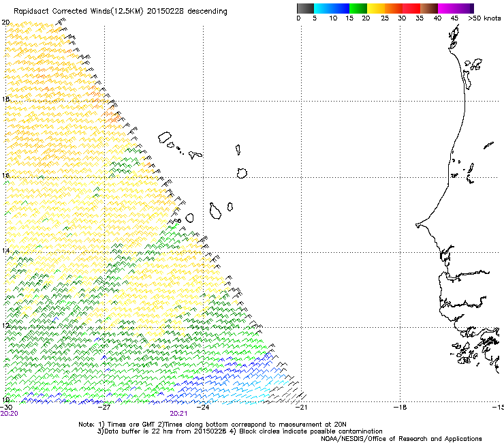Click the legend tick label '25'
This screenshot has width=504, height=443.
(x=385, y=18)
